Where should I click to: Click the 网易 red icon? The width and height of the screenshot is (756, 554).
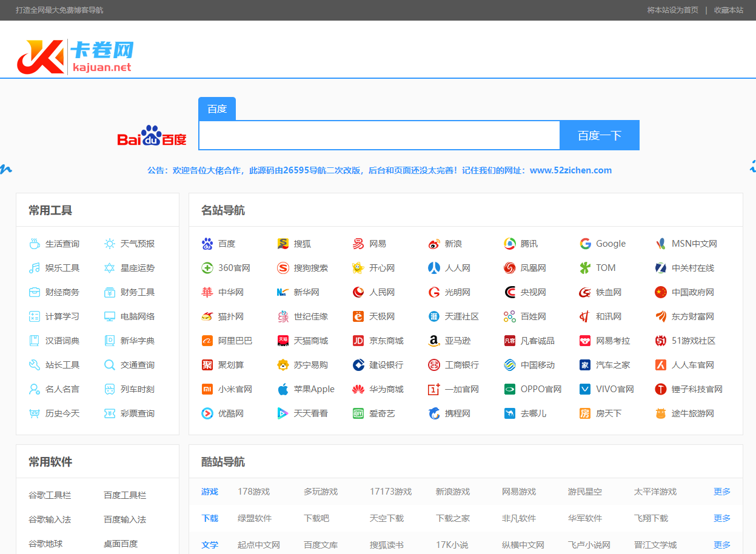tap(358, 244)
